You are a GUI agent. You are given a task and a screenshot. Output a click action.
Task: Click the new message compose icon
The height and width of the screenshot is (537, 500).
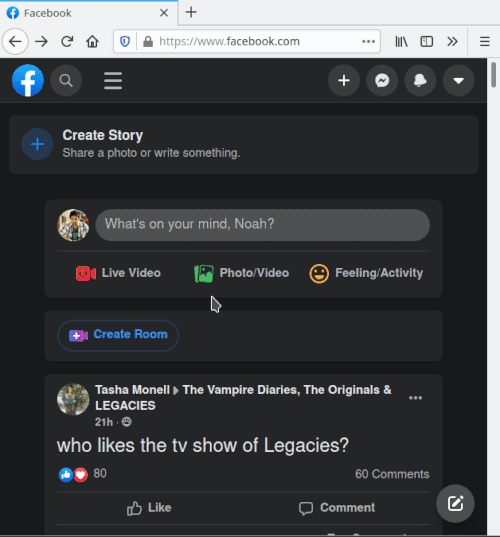[x=455, y=503]
